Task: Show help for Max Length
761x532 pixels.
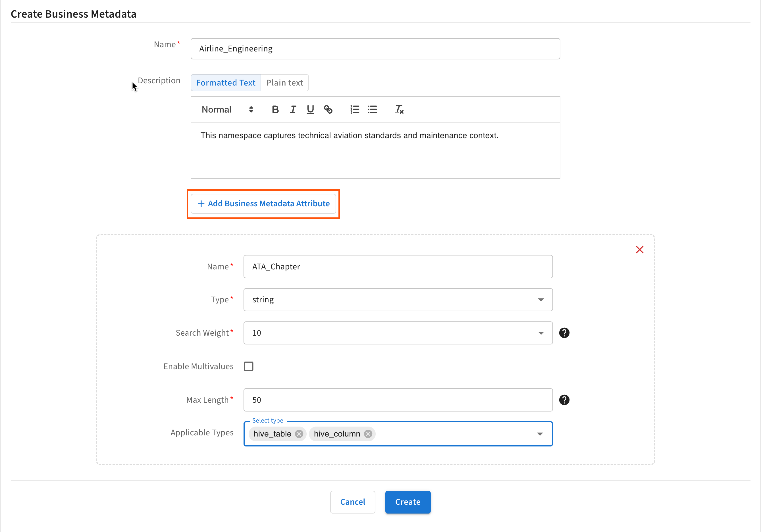Action: pos(564,400)
